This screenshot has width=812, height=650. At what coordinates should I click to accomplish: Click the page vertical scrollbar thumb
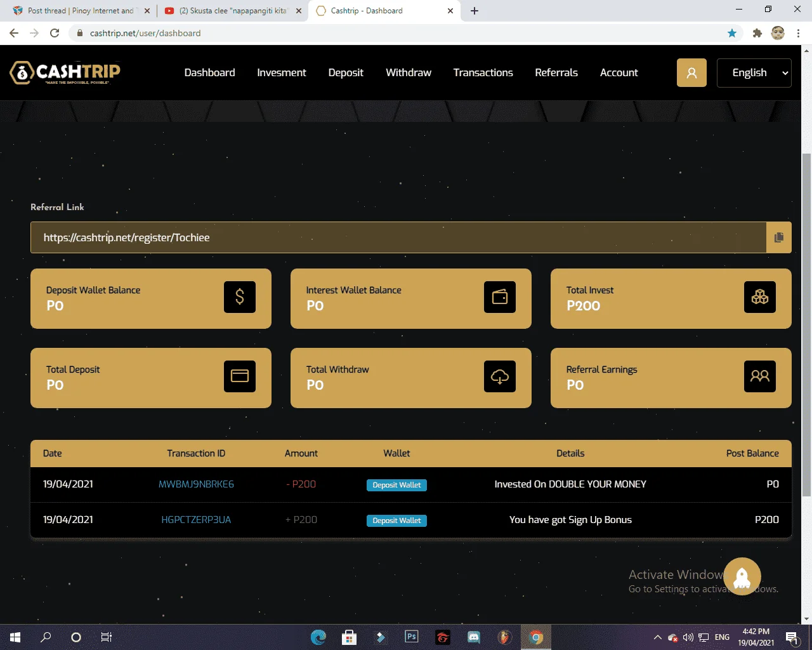(x=806, y=324)
